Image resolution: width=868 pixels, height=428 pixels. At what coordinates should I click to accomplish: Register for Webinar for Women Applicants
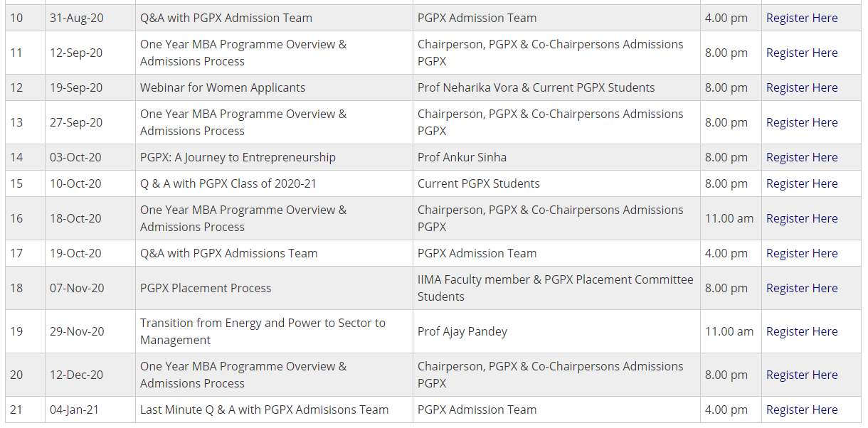[802, 87]
